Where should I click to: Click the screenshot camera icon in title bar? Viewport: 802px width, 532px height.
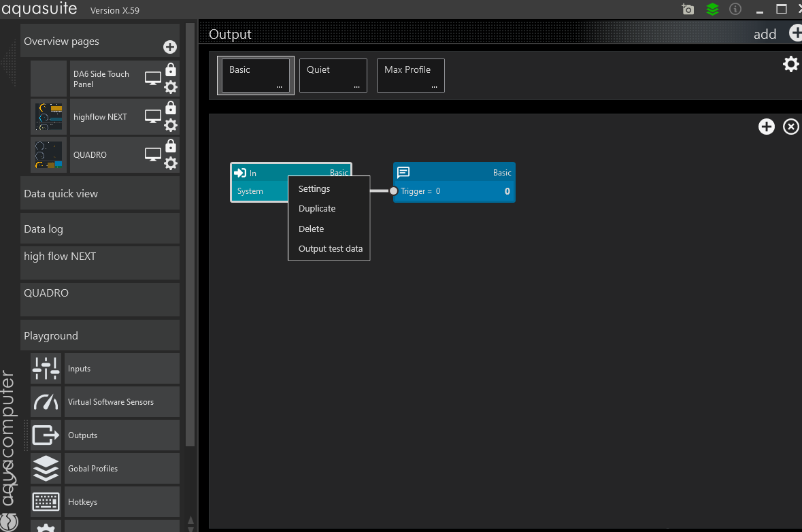(x=688, y=10)
